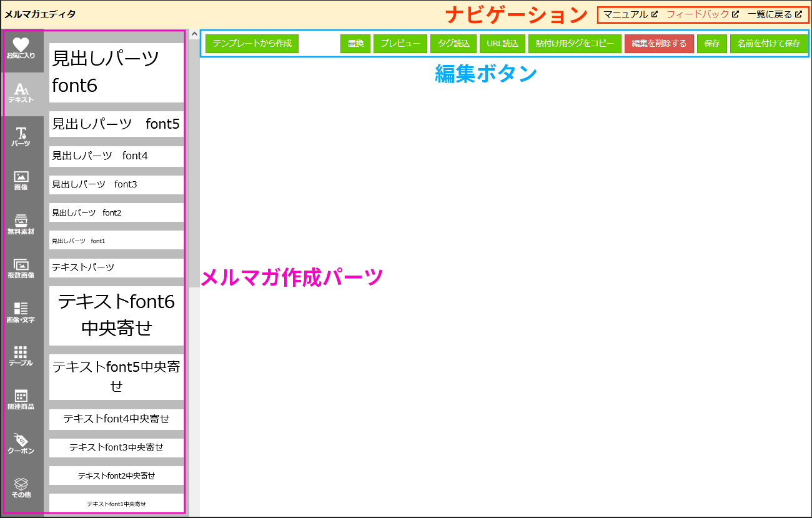812x518 pixels.
Task: Open the フィードバック link
Action: [x=703, y=14]
